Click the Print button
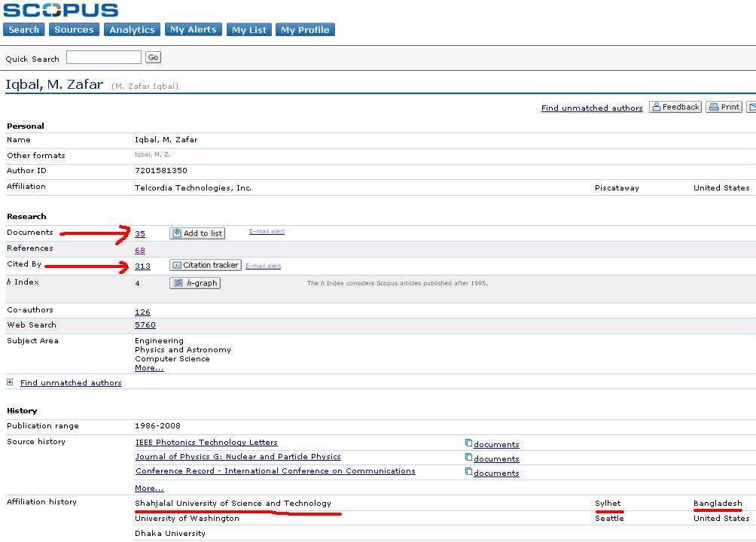The width and height of the screenshot is (756, 542). [x=724, y=107]
